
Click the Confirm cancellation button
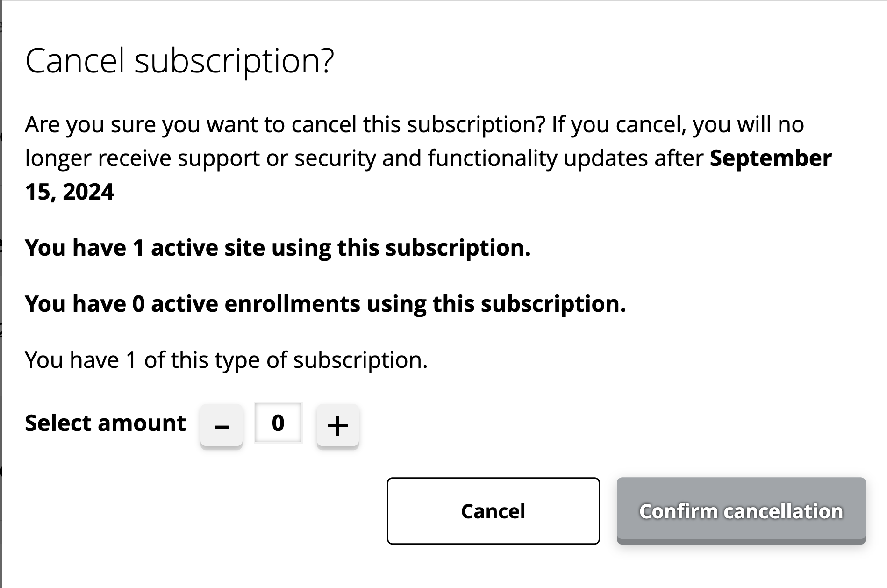click(741, 511)
